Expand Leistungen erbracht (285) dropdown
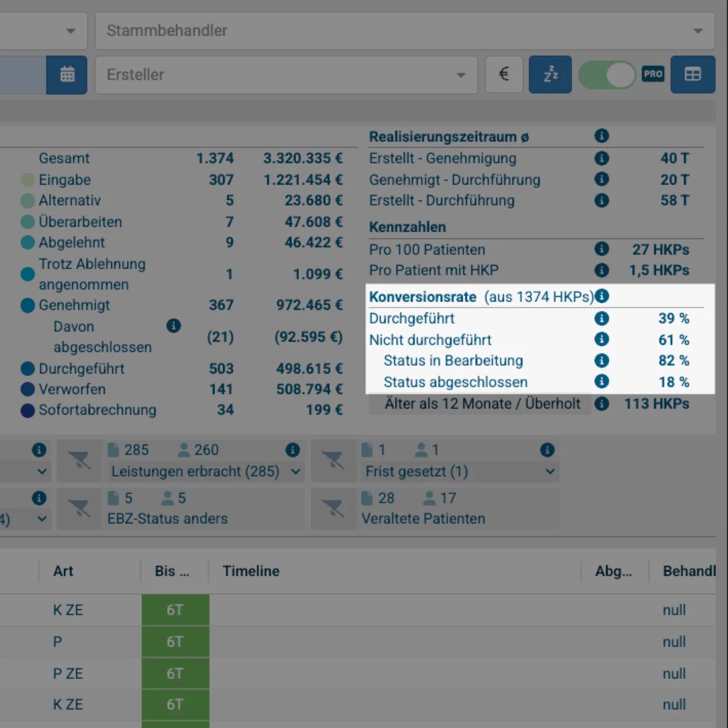Viewport: 728px width, 728px height. pyautogui.click(x=206, y=472)
